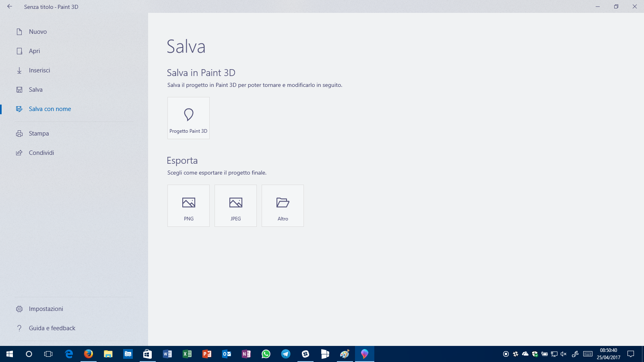Open Cortana search circle on taskbar
644x362 pixels.
pyautogui.click(x=29, y=354)
